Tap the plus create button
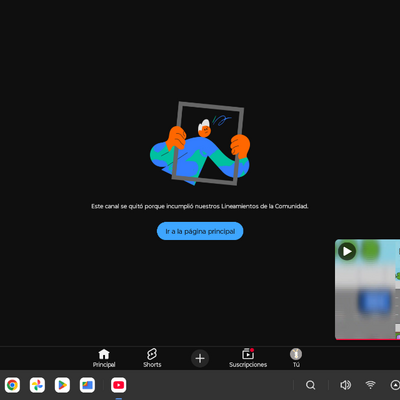This screenshot has width=400, height=400. tap(200, 358)
